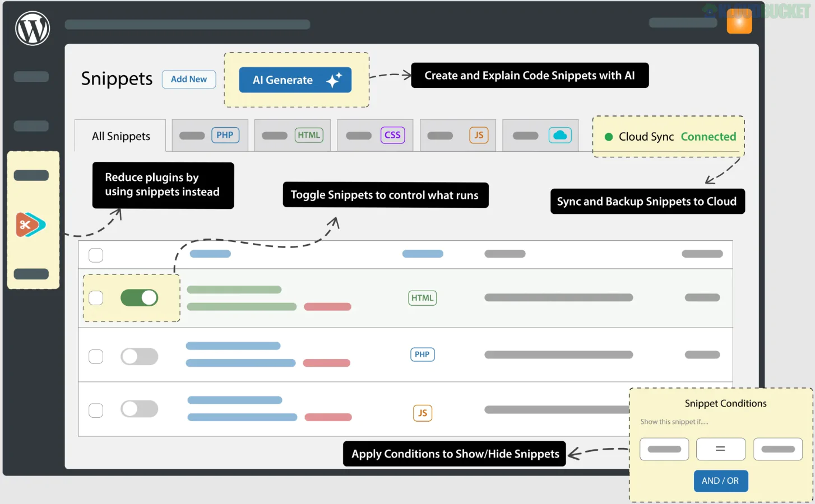This screenshot has width=815, height=504.
Task: Enable the toggle for the PHP snippet
Action: pos(140,357)
